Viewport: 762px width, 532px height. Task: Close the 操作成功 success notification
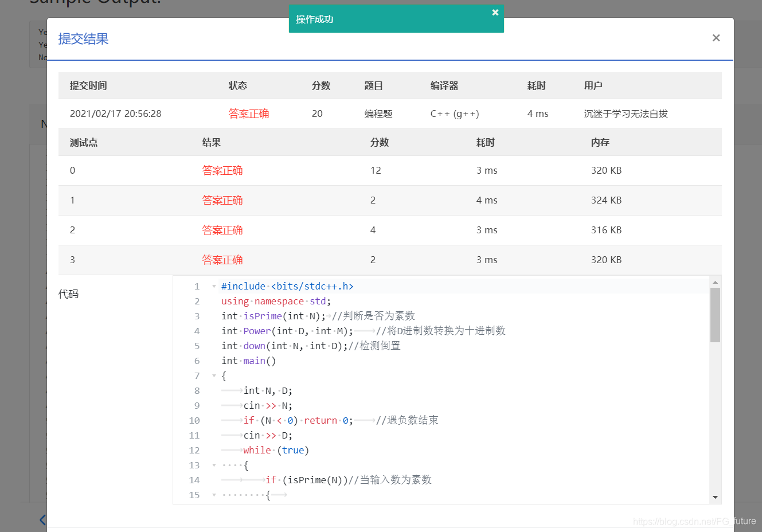pyautogui.click(x=495, y=11)
